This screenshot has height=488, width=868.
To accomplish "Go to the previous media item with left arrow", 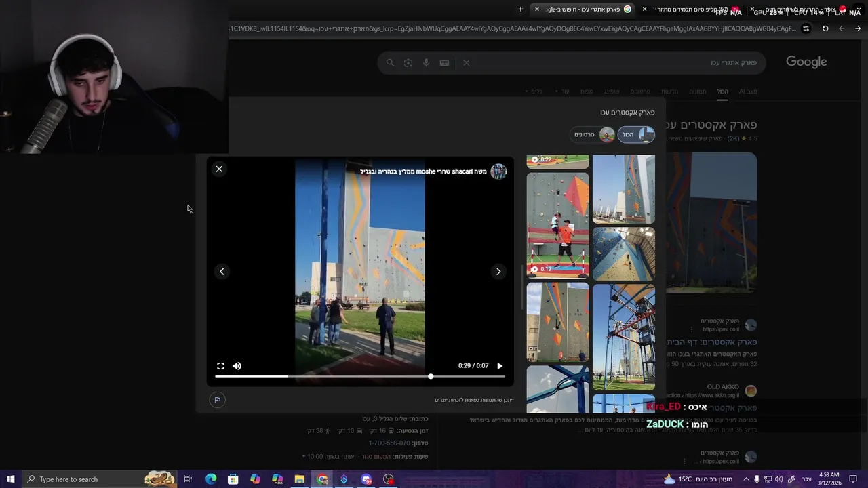I will [222, 272].
